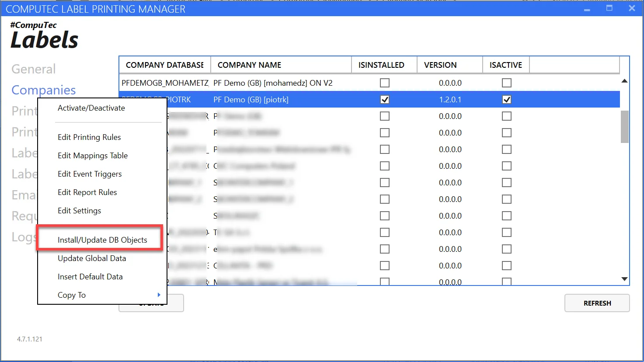Select Activate/Deactivate in the context menu
Image resolution: width=644 pixels, height=362 pixels.
pyautogui.click(x=91, y=108)
